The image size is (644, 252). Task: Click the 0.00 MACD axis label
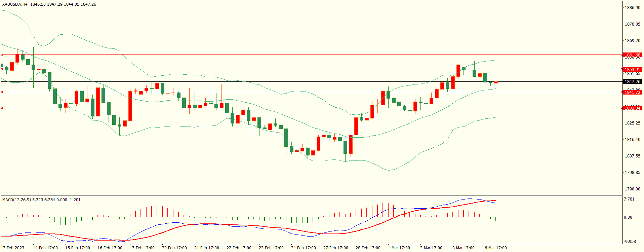628,217
